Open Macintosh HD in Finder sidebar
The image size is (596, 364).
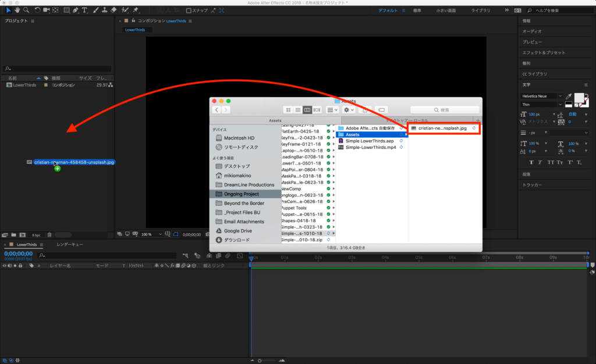coord(239,138)
